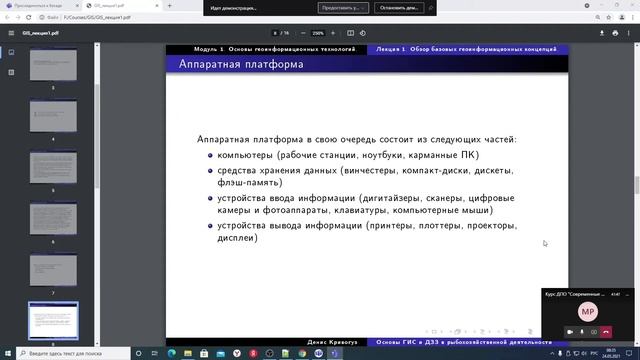Close the first browser tab
The width and height of the screenshot is (640, 360).
[78, 6]
